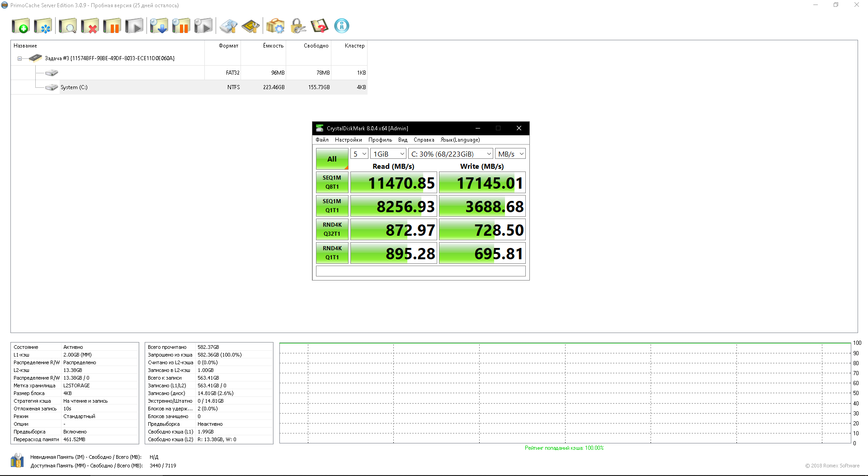Click the L1-кэш value 2.00GB (MM)
Image resolution: width=868 pixels, height=476 pixels.
point(77,355)
